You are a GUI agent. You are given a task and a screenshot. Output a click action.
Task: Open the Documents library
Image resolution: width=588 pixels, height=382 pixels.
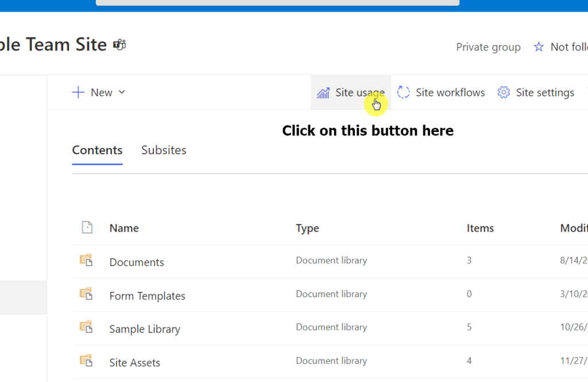pyautogui.click(x=137, y=262)
